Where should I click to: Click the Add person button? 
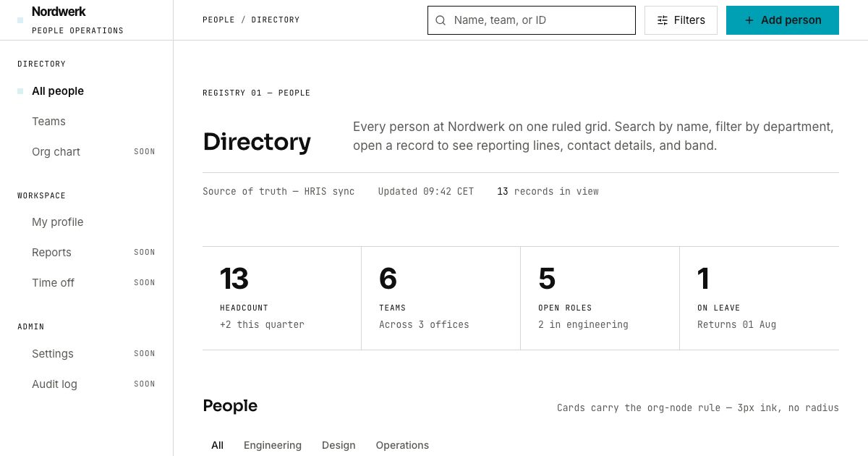[783, 20]
